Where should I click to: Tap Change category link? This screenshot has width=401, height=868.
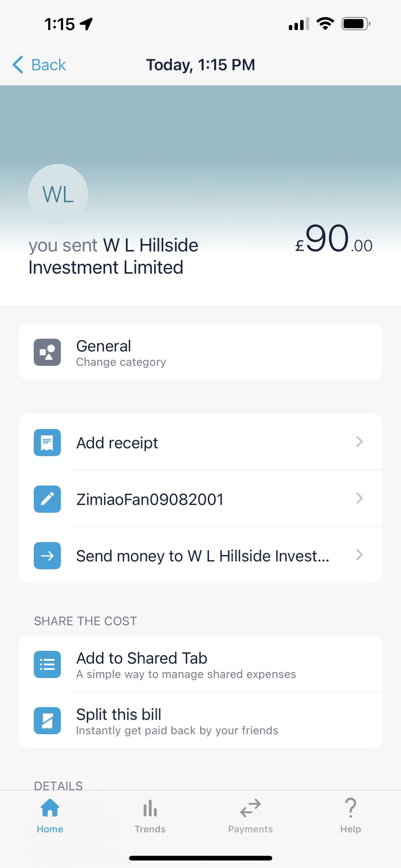pyautogui.click(x=121, y=362)
